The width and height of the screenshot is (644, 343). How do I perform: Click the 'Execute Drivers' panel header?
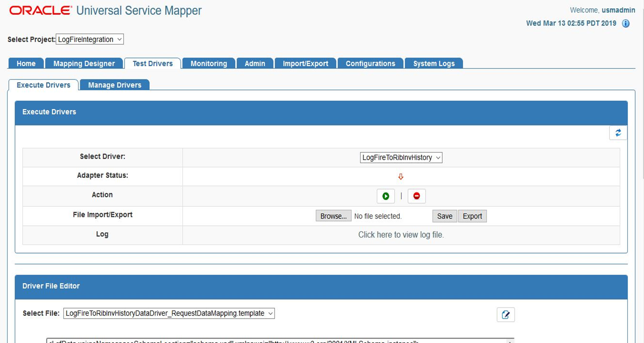point(321,113)
